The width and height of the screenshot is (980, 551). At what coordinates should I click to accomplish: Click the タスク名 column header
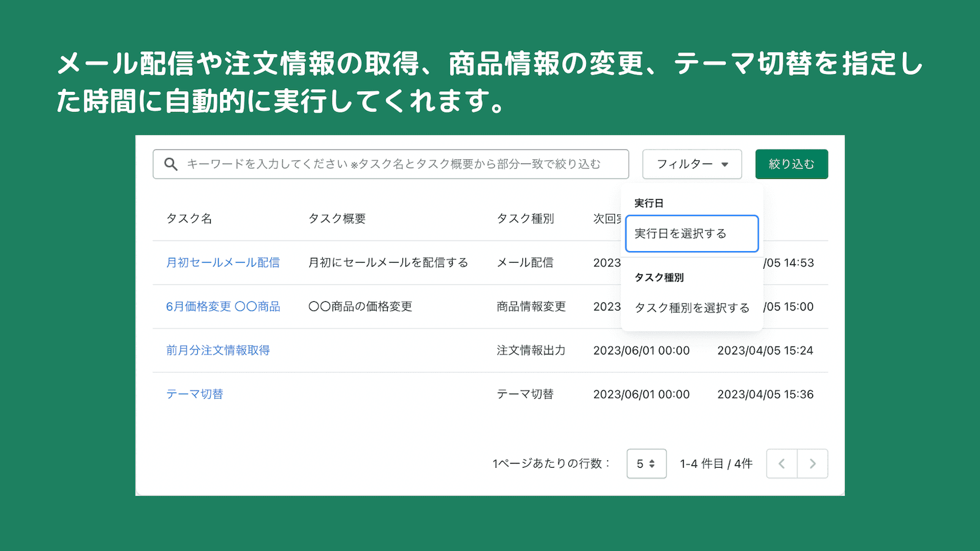[189, 218]
